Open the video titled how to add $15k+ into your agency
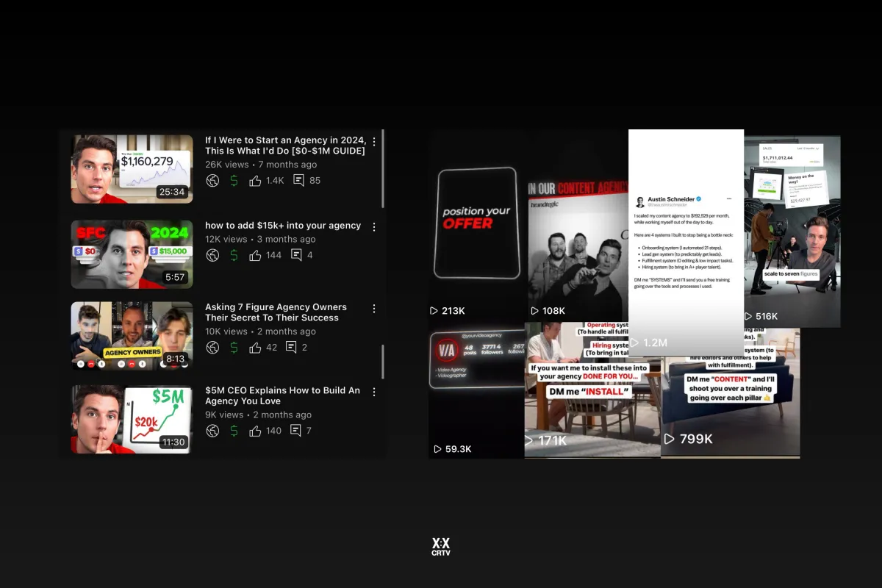The width and height of the screenshot is (882, 588). pyautogui.click(x=283, y=226)
